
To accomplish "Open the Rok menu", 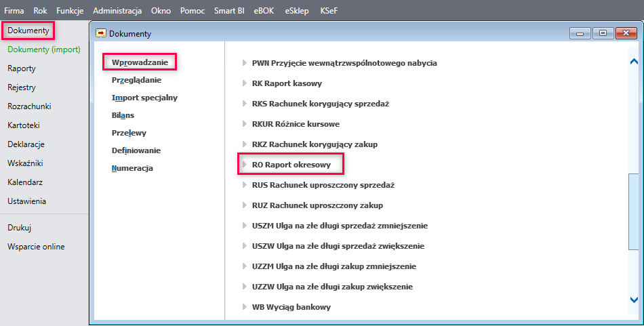I will 40,11.
